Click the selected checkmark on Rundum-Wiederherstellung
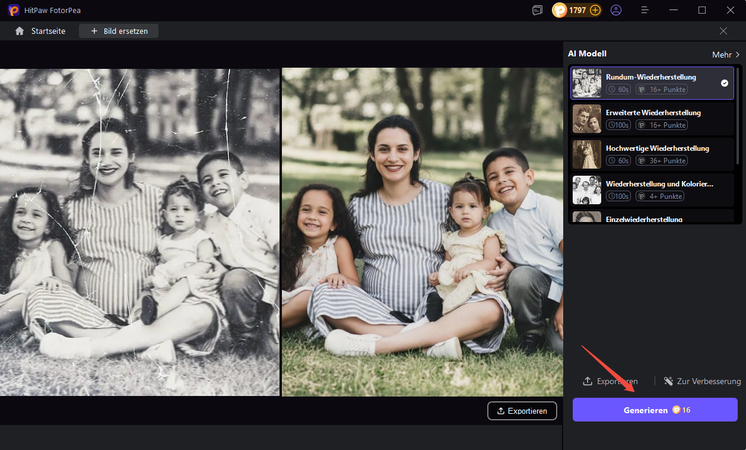 coord(724,83)
